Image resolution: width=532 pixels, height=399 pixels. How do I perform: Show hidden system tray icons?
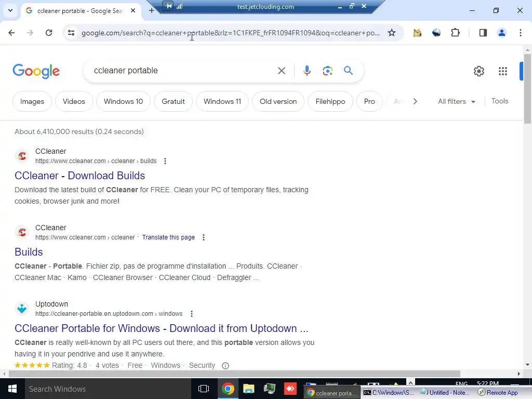pos(410,383)
